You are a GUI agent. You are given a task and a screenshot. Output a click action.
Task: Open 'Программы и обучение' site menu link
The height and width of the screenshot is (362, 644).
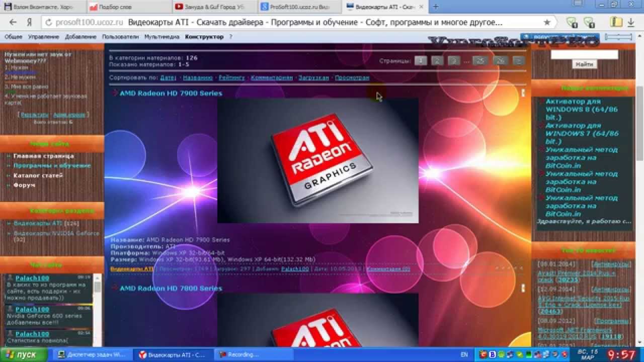pyautogui.click(x=52, y=165)
